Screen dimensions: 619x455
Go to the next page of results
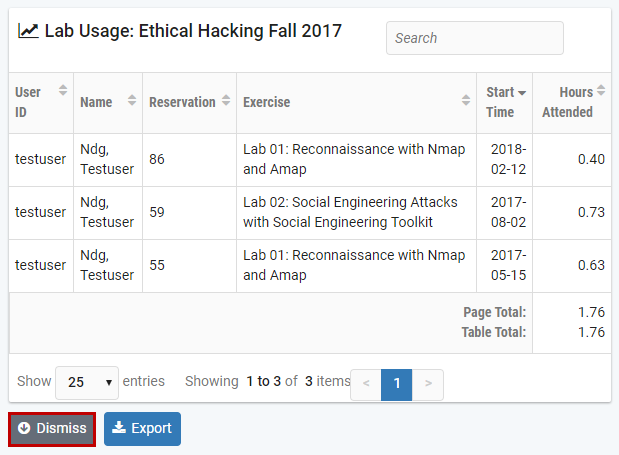(x=428, y=383)
